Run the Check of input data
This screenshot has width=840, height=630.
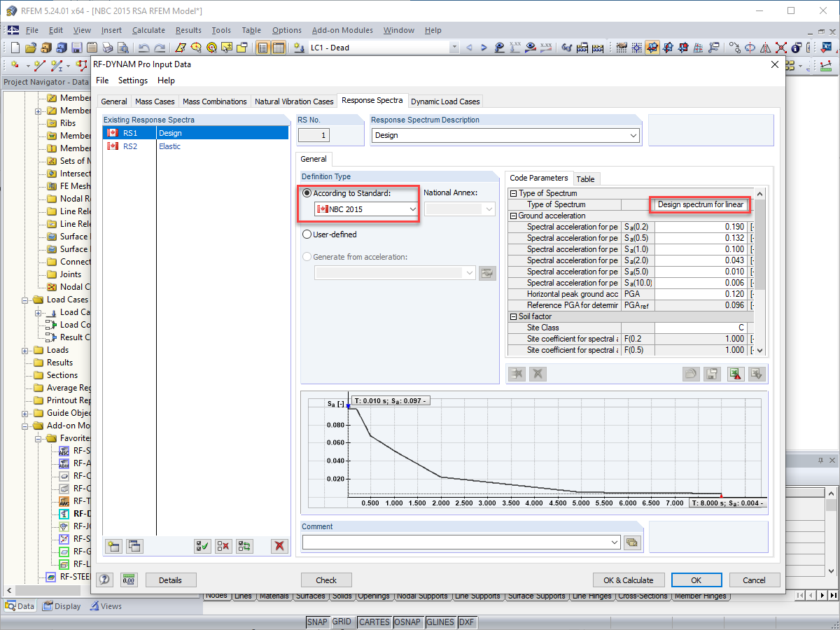tap(326, 580)
